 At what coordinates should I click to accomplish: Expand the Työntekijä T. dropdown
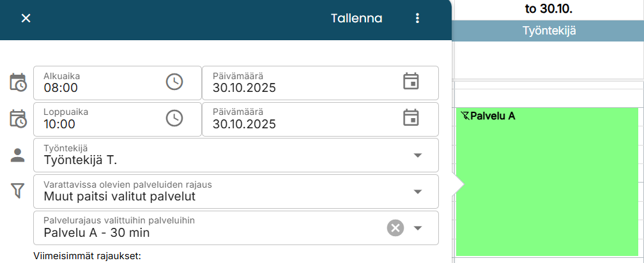(x=418, y=155)
